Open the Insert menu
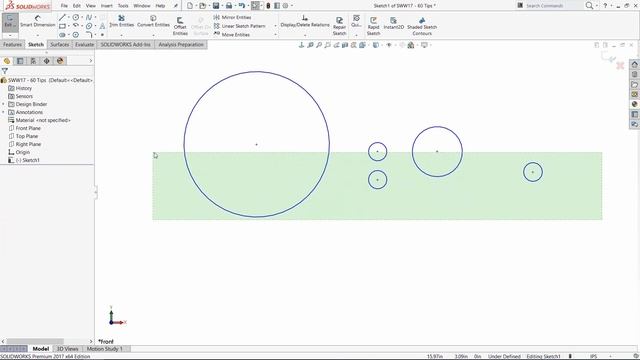 107,6
